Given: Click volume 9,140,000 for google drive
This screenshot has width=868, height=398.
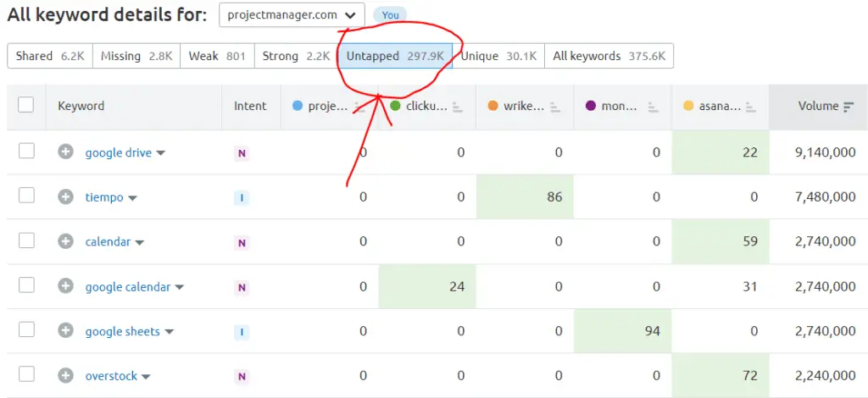Looking at the screenshot, I should click(825, 152).
